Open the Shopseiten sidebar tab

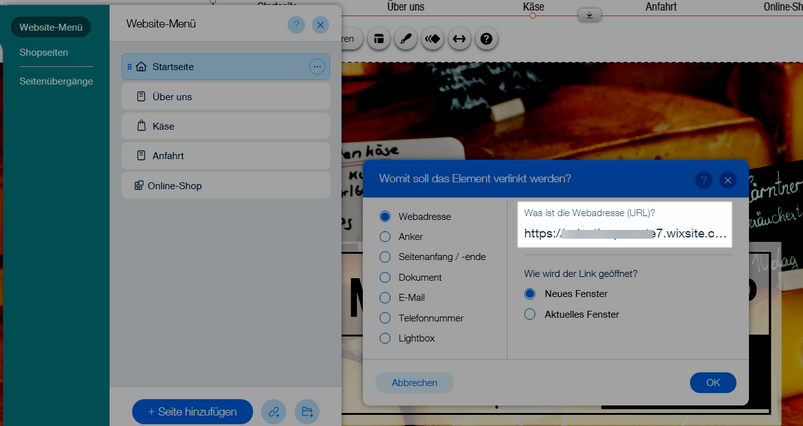[44, 52]
